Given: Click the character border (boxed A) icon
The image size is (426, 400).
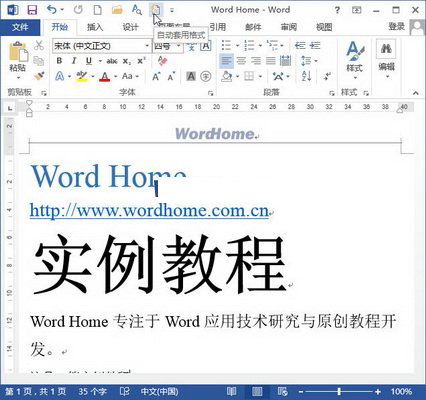Looking at the screenshot, I should [206, 46].
